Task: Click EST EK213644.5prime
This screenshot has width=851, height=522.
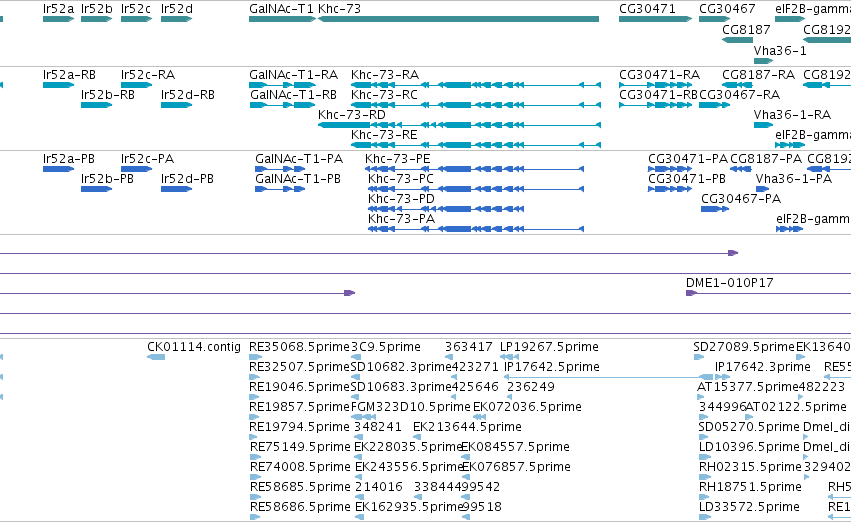Action: click(x=467, y=426)
